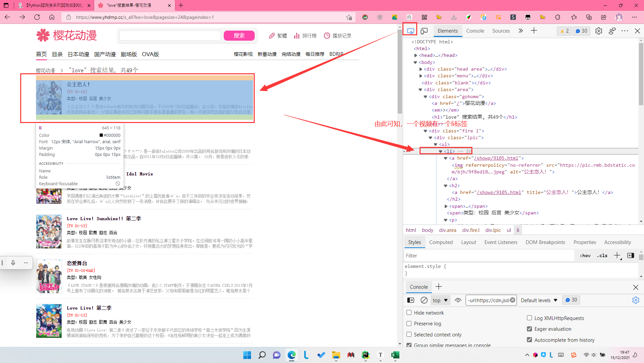Screen dimensions: 644x363
Task: Open 剧场版 navigation menu item
Action: coord(129,54)
